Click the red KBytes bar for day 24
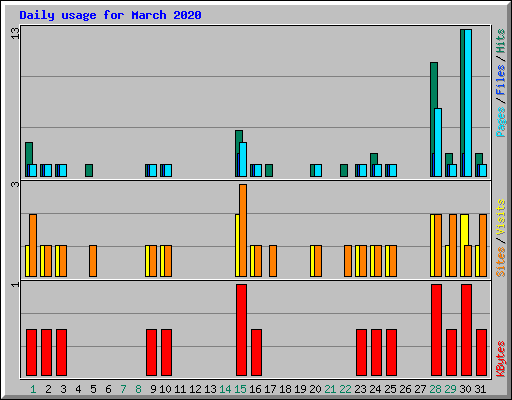 click(x=376, y=352)
